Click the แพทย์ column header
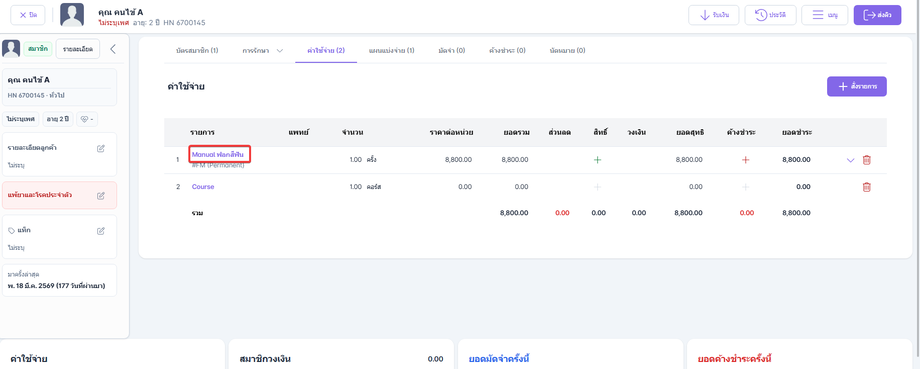 [x=298, y=133]
